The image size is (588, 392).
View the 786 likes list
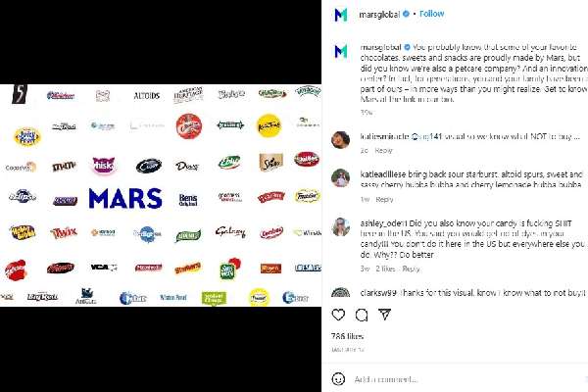[x=347, y=336]
